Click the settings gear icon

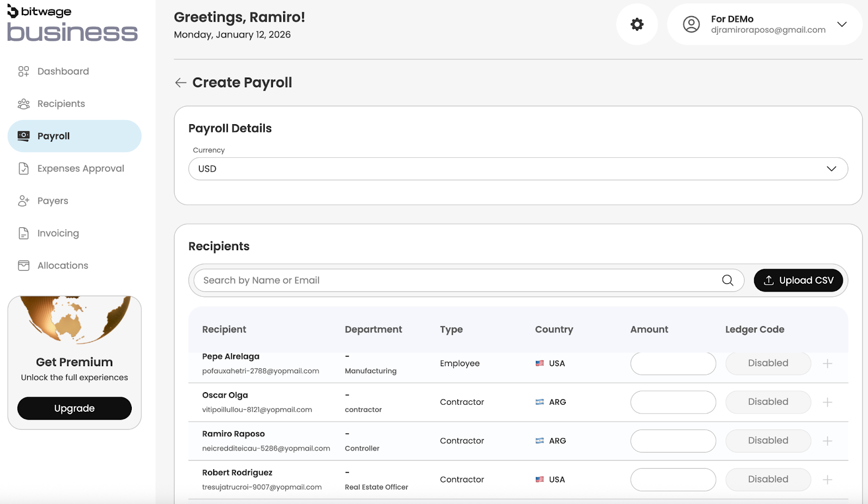637,24
